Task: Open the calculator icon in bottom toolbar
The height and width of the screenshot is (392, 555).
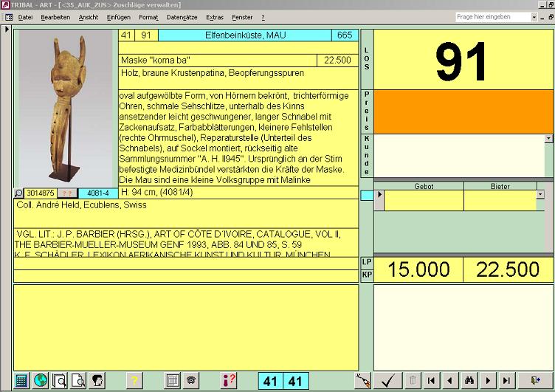Action: tap(22, 381)
